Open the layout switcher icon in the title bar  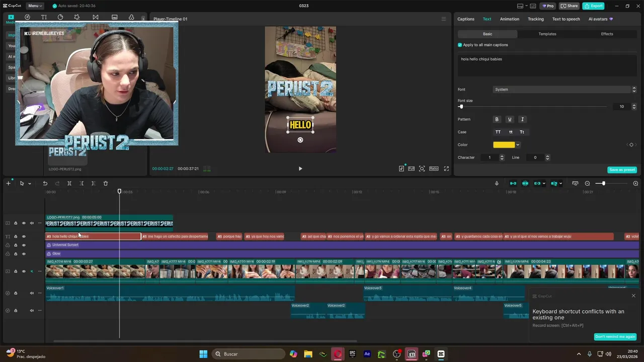coord(520,6)
